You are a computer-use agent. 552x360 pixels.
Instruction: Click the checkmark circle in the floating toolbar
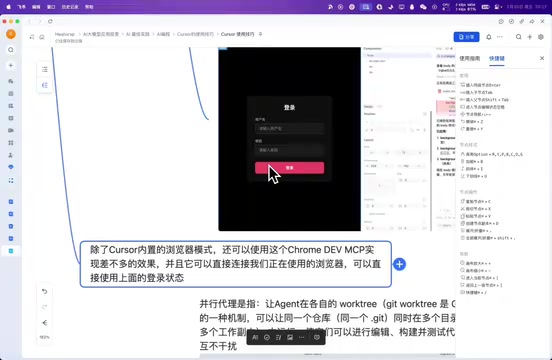pyautogui.click(x=267, y=337)
